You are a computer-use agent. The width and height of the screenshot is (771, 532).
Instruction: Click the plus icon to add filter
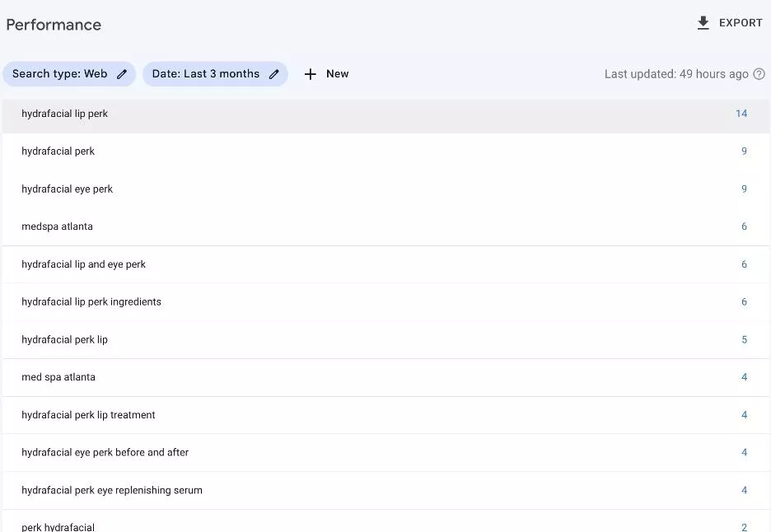[311, 74]
